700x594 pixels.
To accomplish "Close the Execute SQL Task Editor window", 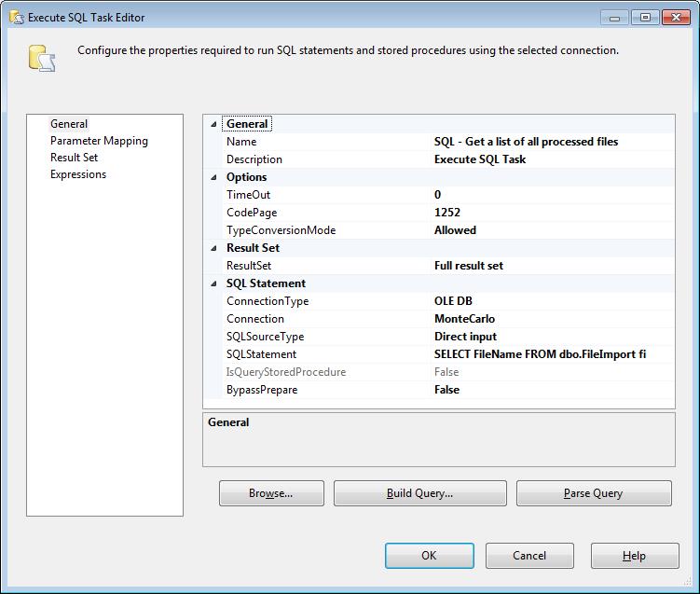I will tap(677, 18).
